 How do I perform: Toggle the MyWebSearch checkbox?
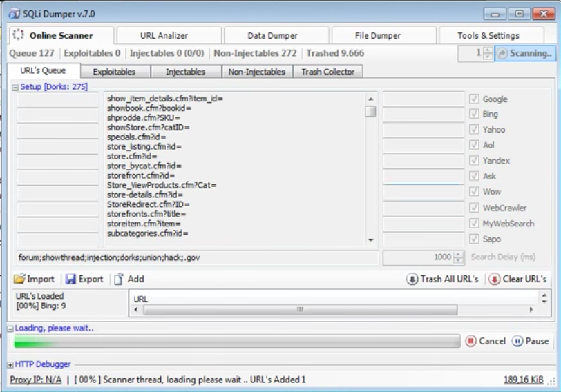coord(474,224)
